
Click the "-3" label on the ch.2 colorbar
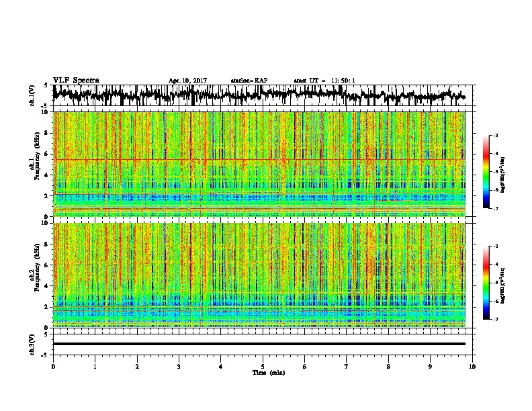point(495,246)
